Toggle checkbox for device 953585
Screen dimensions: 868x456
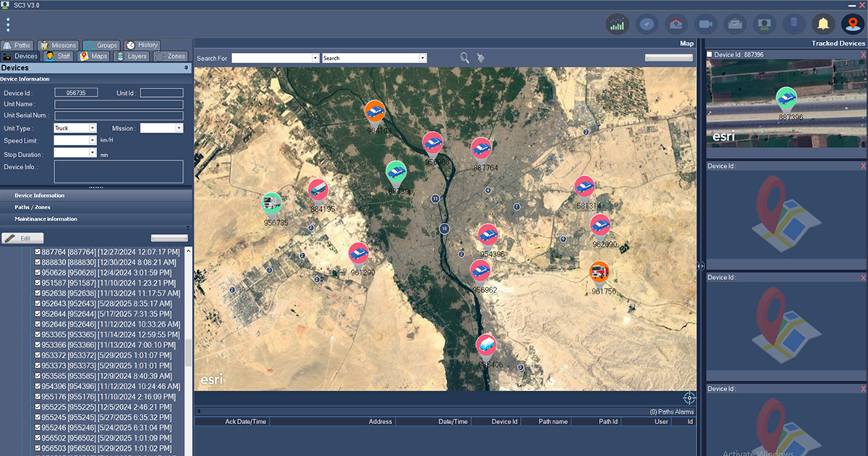[38, 376]
